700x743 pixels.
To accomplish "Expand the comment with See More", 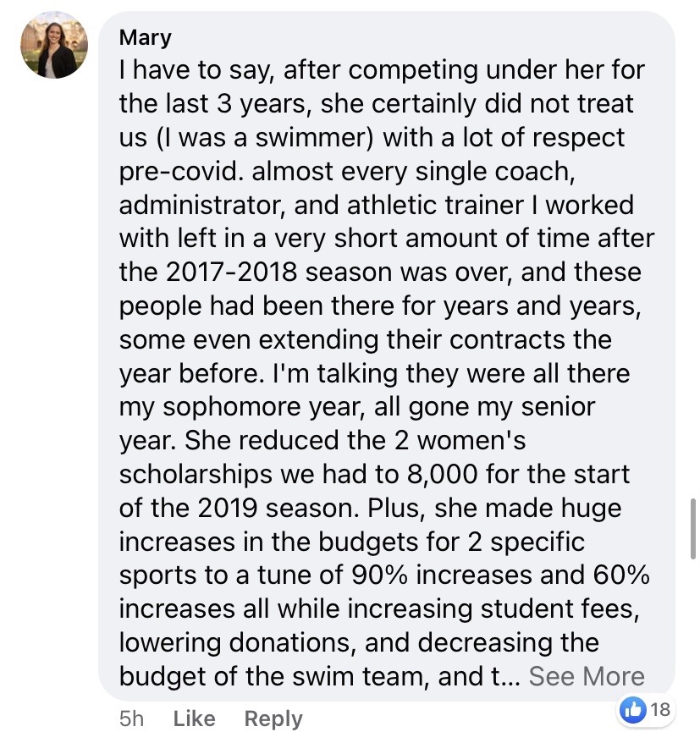I will tap(586, 676).
